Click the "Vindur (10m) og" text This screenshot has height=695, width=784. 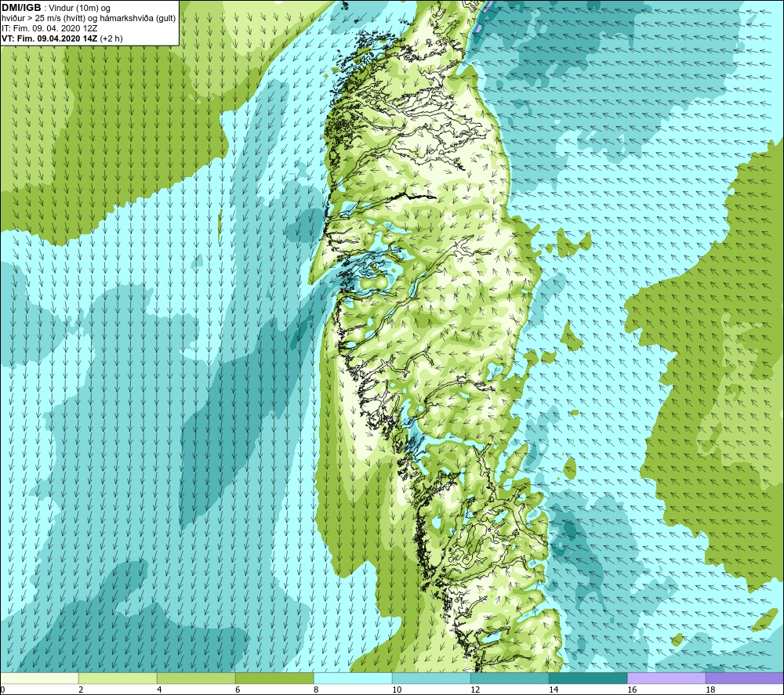[81, 8]
